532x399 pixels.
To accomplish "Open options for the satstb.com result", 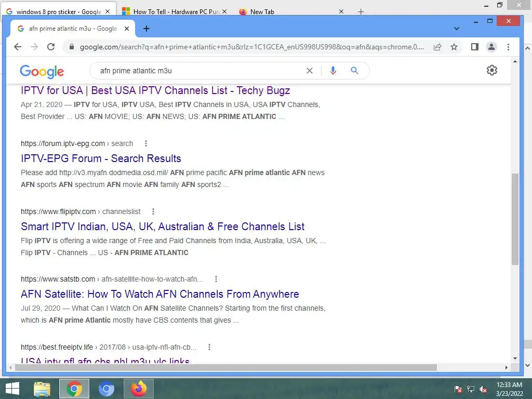I will pos(216,279).
